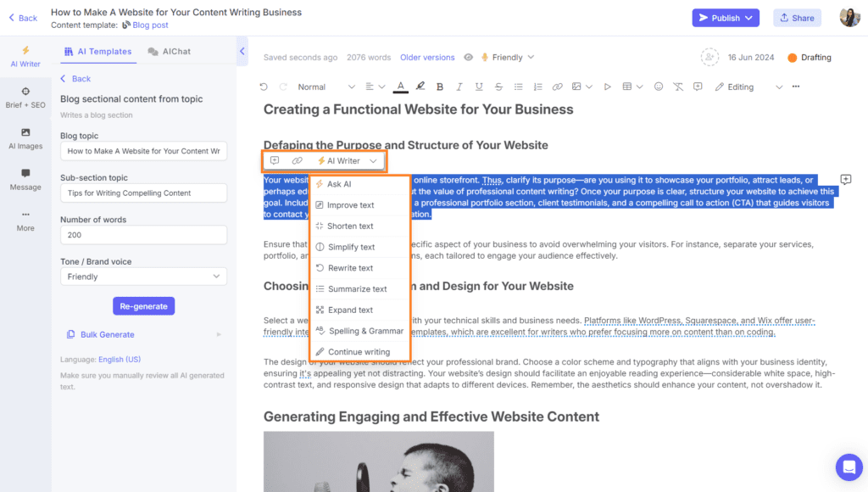The image size is (868, 492).
Task: Go Back from the document header
Action: click(x=23, y=18)
